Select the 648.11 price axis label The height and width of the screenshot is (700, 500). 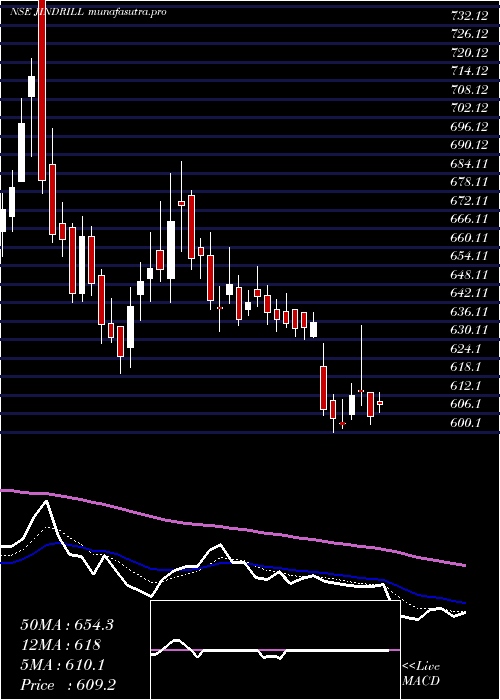tap(469, 275)
